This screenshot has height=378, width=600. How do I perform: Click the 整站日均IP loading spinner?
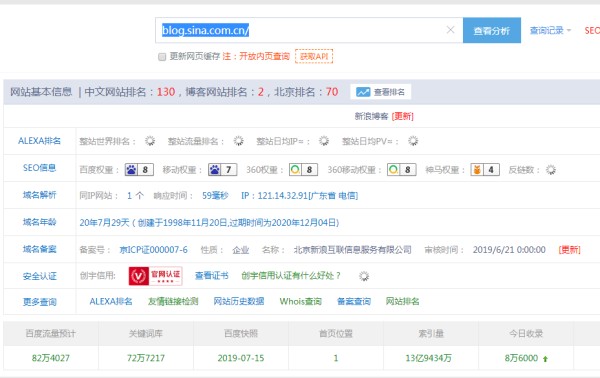[x=324, y=141]
